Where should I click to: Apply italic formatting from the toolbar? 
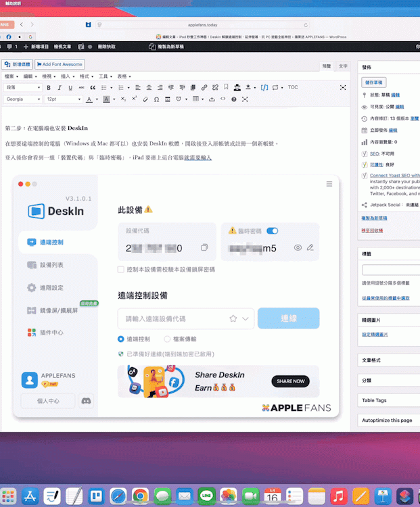click(60, 88)
